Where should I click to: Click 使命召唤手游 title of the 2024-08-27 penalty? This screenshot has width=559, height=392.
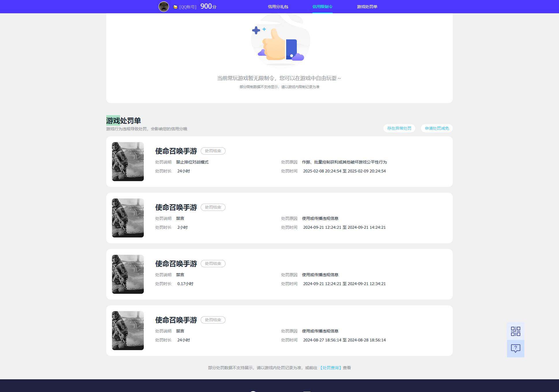(x=176, y=320)
